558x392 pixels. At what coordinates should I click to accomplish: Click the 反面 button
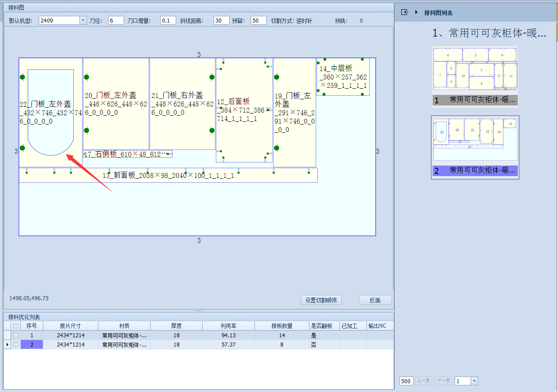(x=375, y=300)
